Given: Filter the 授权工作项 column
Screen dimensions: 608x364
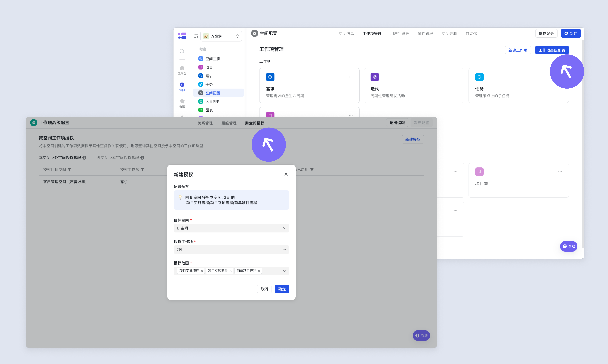Looking at the screenshot, I should [x=143, y=169].
